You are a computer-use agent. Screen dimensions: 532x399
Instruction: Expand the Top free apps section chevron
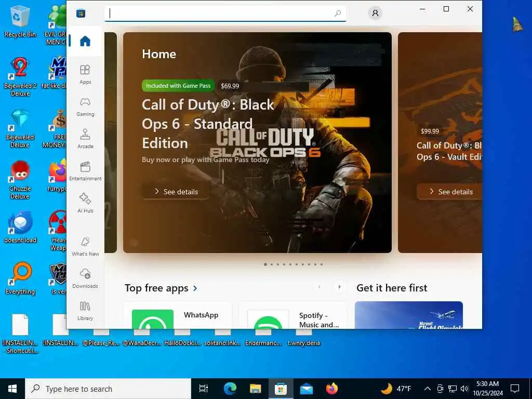coord(195,288)
